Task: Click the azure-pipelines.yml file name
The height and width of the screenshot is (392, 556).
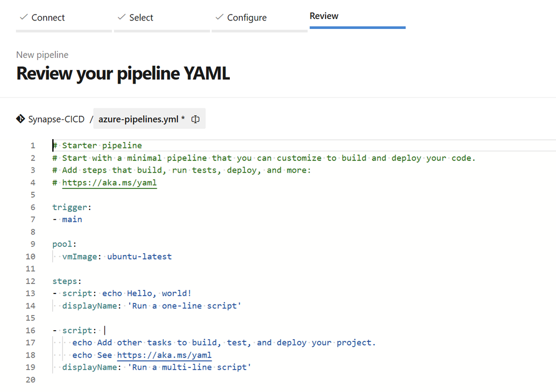Action: click(x=138, y=119)
